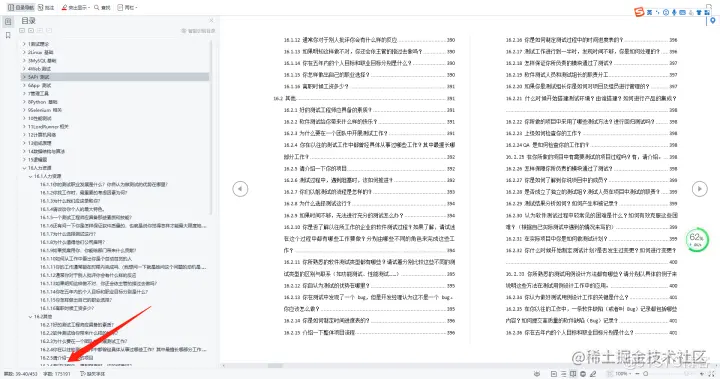The image size is (720, 379).
Task: Open the 两栏 column layout dropdown
Action: (x=127, y=7)
